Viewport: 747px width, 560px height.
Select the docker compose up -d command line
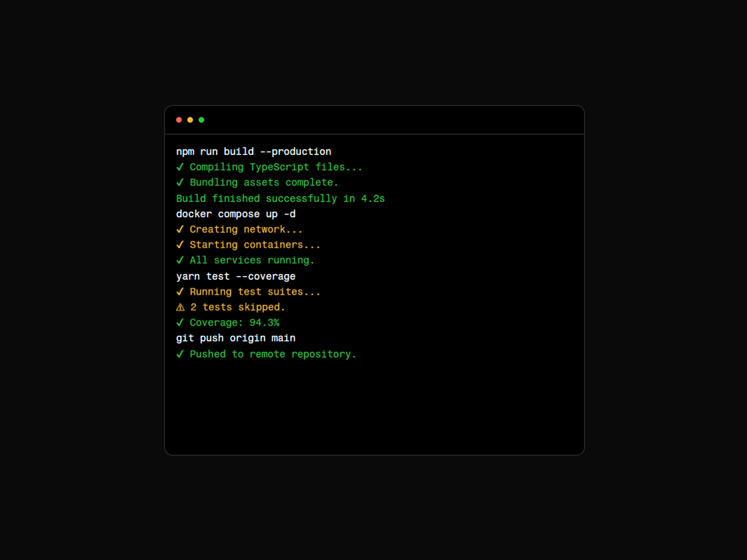(236, 214)
